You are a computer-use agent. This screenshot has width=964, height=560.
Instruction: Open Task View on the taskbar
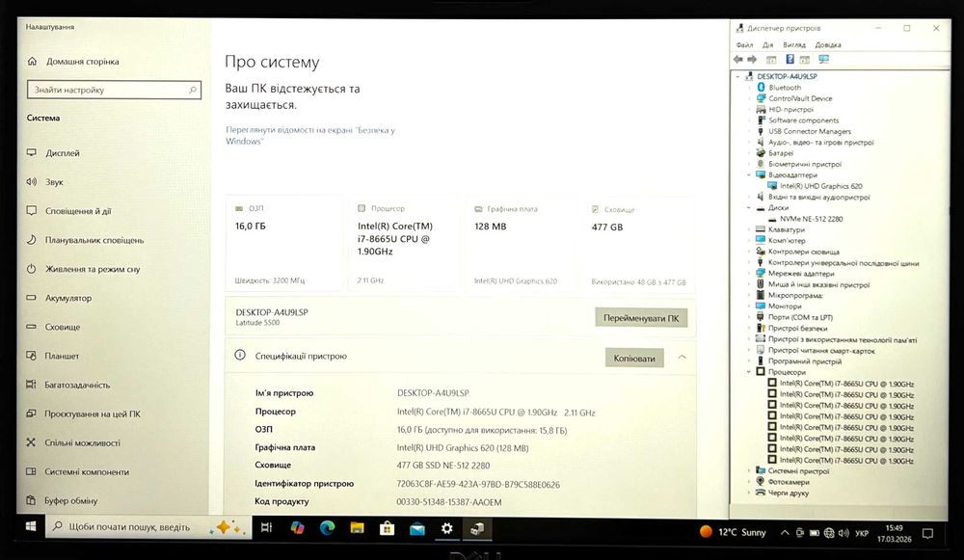tap(267, 527)
